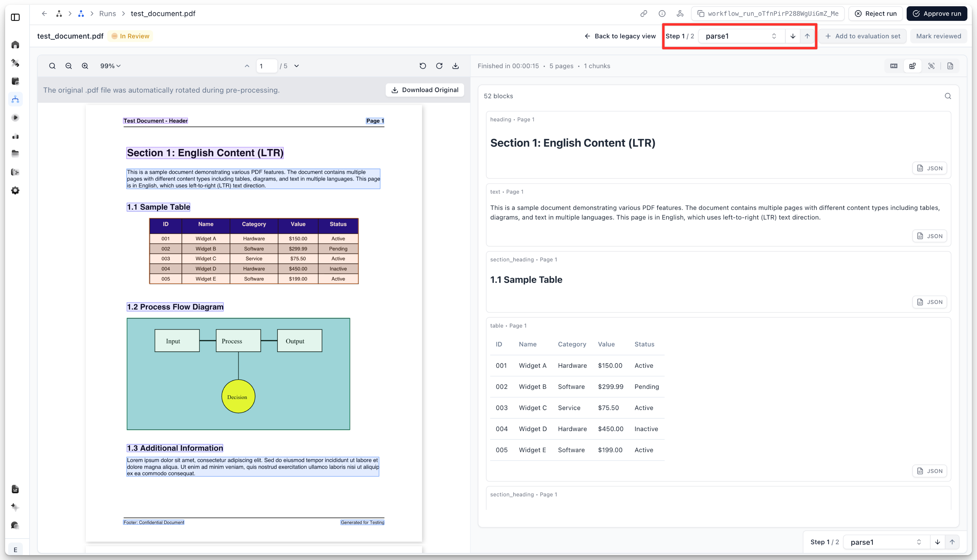Download the PDF from the viewer toolbar
The width and height of the screenshot is (977, 560).
(455, 66)
